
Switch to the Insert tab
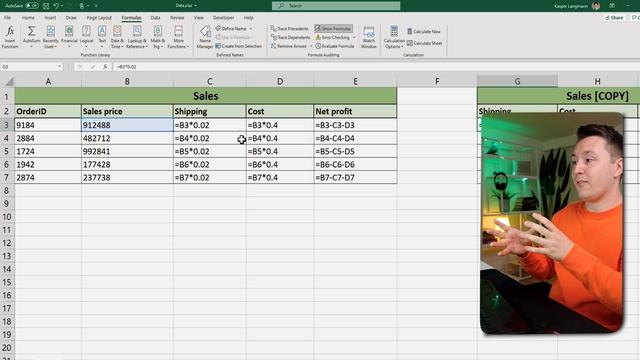50,18
